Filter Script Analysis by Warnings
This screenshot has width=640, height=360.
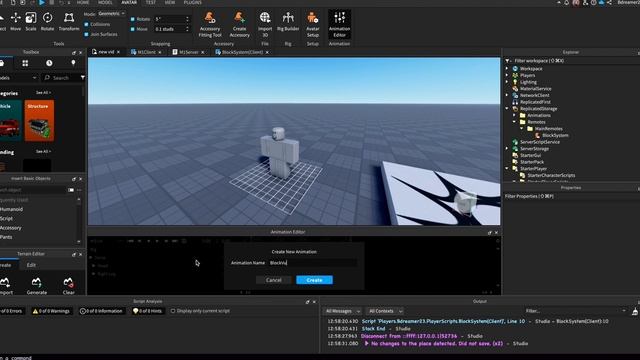(51, 311)
